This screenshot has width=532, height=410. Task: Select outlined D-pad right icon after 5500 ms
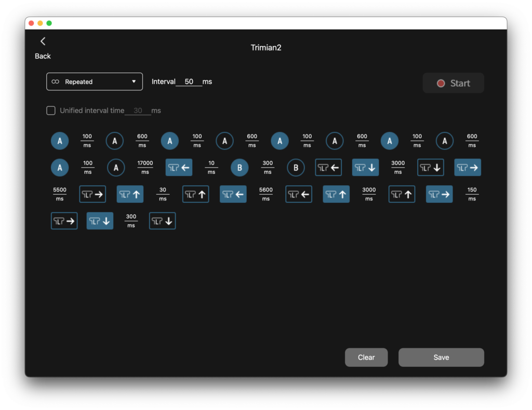click(92, 195)
